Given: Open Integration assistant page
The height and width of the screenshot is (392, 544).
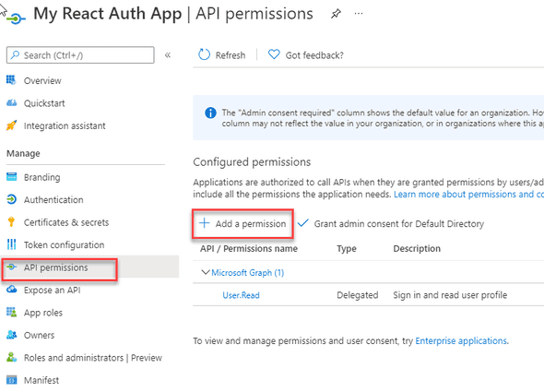Looking at the screenshot, I should click(x=65, y=125).
